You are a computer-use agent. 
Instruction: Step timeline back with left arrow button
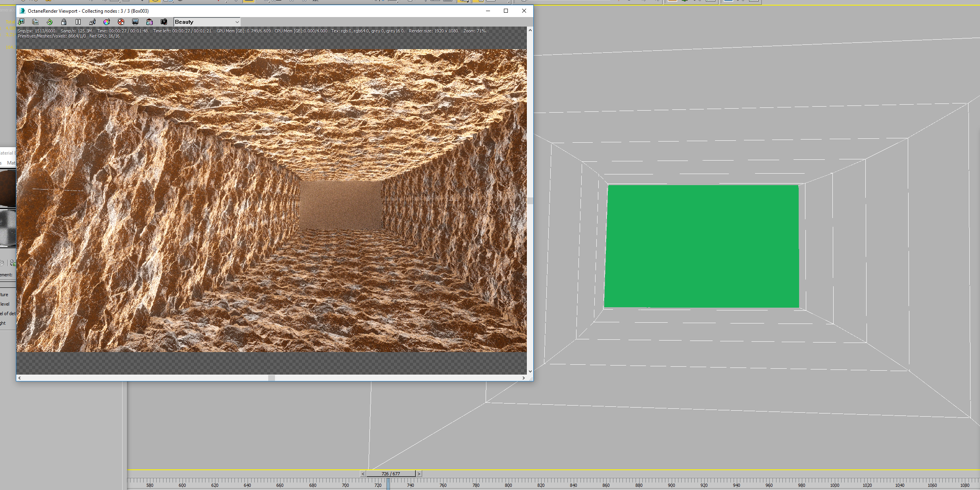click(x=363, y=474)
